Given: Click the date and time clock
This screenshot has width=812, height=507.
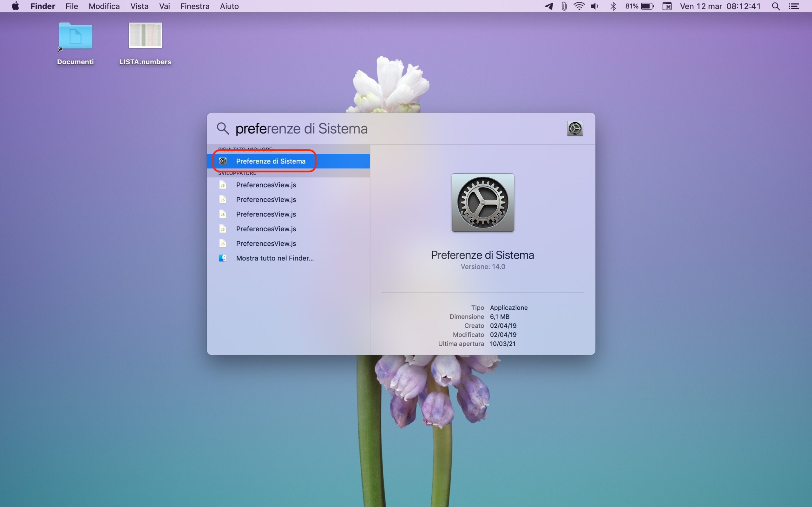Looking at the screenshot, I should 720,6.
